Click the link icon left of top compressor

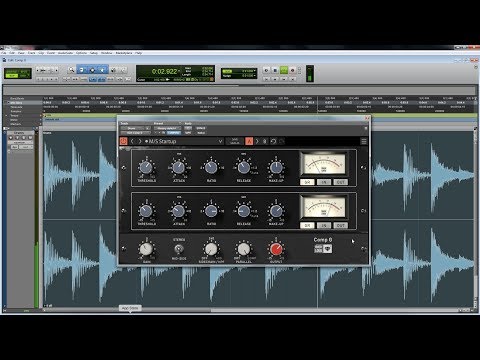click(x=124, y=168)
